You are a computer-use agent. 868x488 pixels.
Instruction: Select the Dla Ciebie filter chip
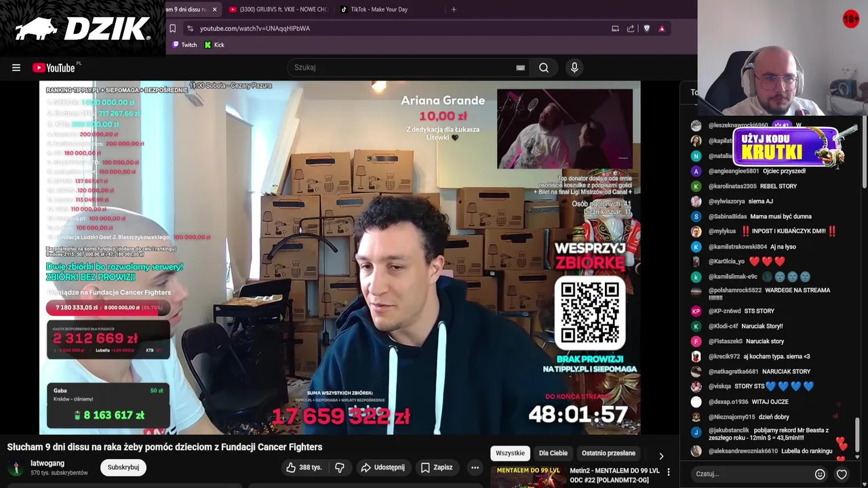pos(553,453)
